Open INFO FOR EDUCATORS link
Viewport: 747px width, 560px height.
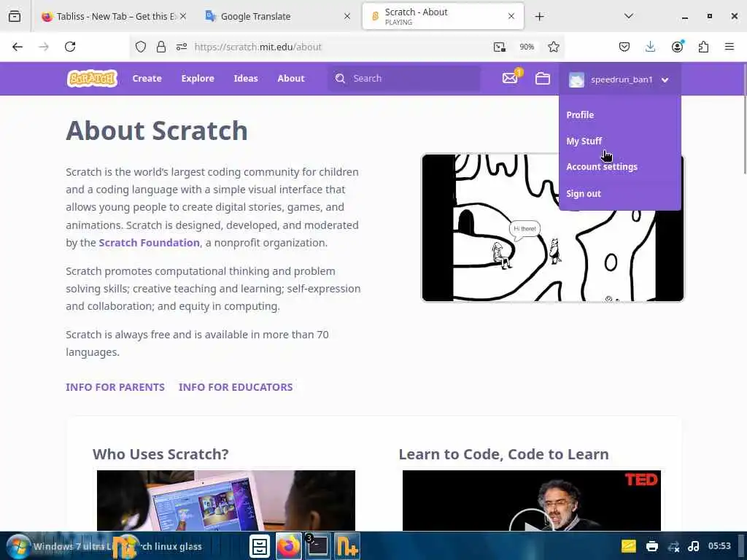tap(236, 387)
